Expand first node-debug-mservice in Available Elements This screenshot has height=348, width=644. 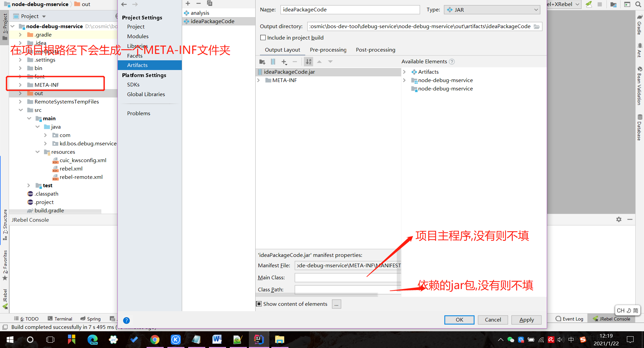[404, 80]
